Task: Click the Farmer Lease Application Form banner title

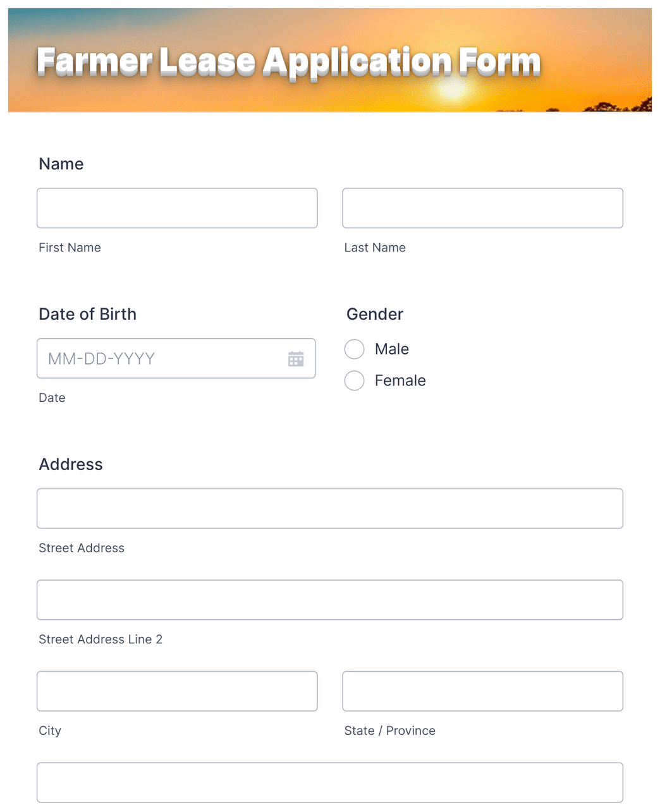Action: (x=288, y=61)
